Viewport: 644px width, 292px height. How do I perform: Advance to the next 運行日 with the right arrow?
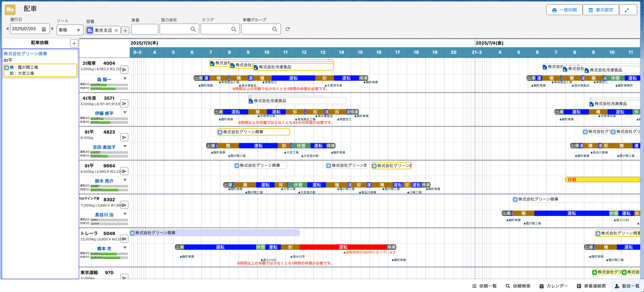point(53,29)
